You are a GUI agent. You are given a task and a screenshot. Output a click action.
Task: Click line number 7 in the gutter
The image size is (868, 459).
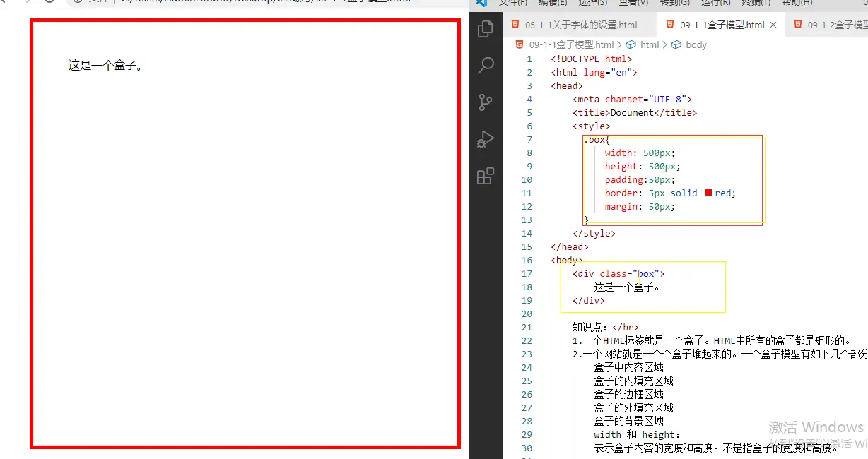529,140
